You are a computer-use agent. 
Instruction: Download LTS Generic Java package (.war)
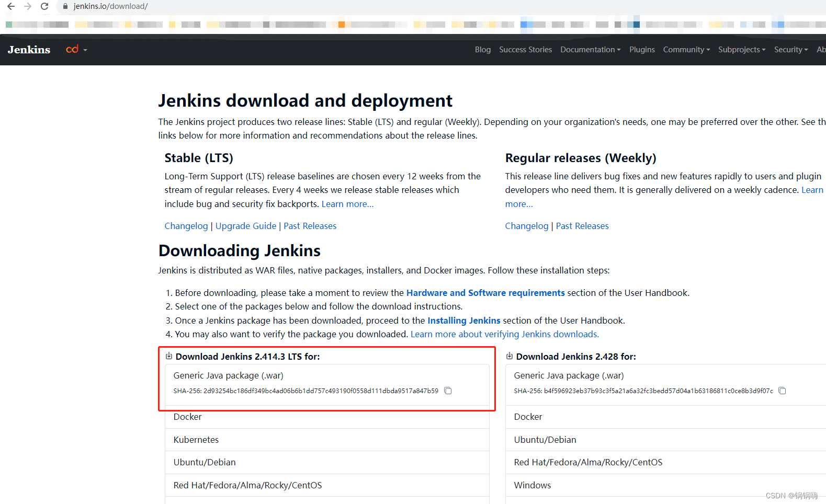tap(229, 375)
